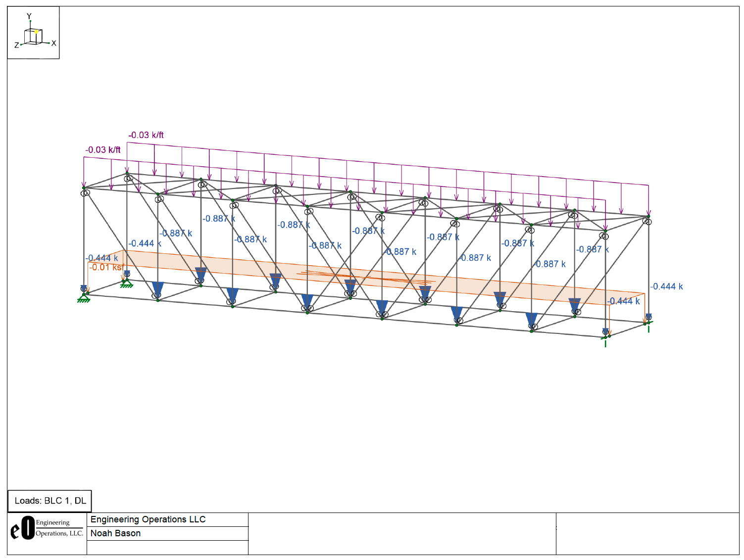744x560 pixels.
Task: Click the 'Noah Bason' designer name field
Action: coord(115,533)
